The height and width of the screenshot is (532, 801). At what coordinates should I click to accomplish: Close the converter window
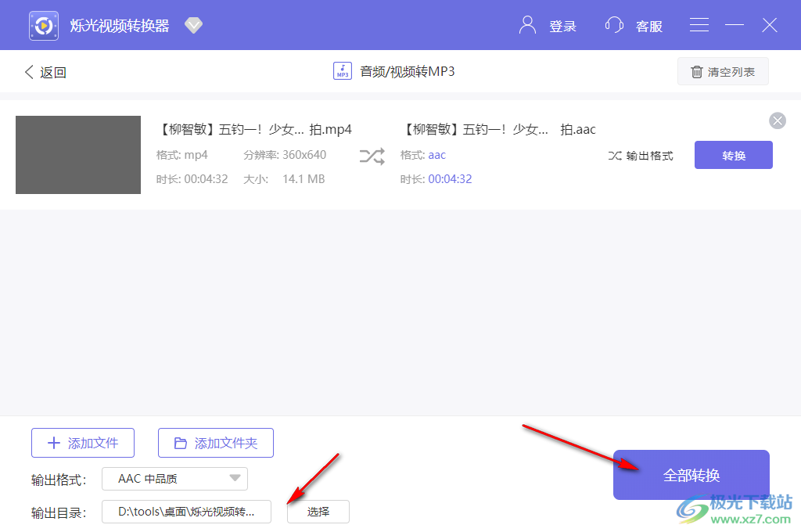tap(770, 25)
